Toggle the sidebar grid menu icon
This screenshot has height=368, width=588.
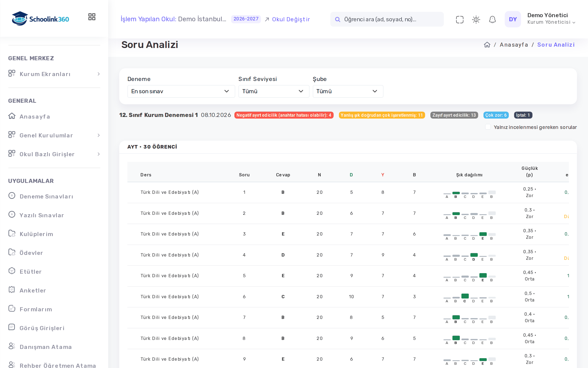coord(92,17)
